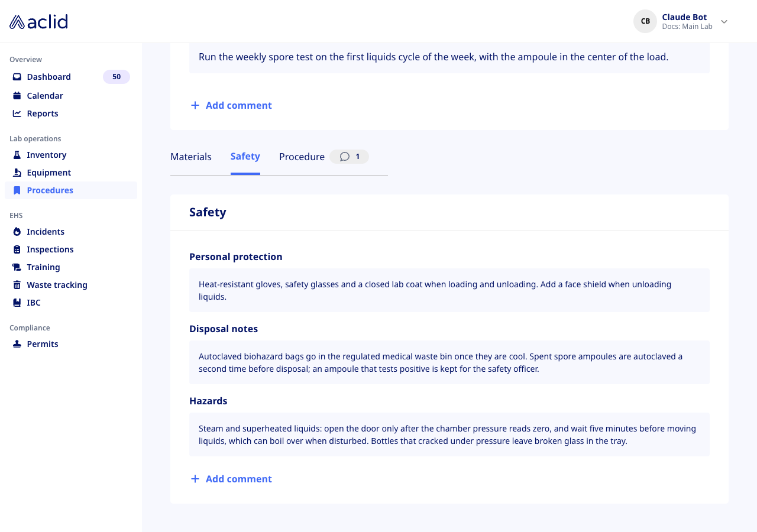Click the Dashboard inbox icon
Viewport: 757px width, 532px height.
[17, 77]
